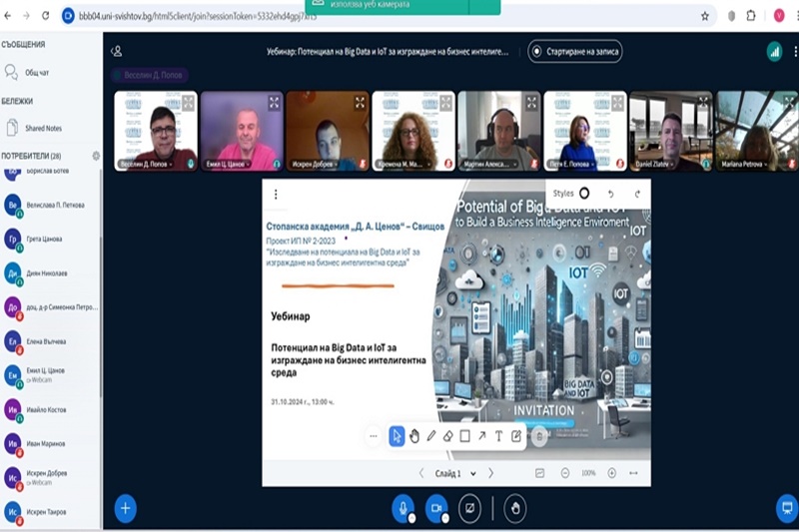
Task: Reload the browser page
Action: coord(45,16)
